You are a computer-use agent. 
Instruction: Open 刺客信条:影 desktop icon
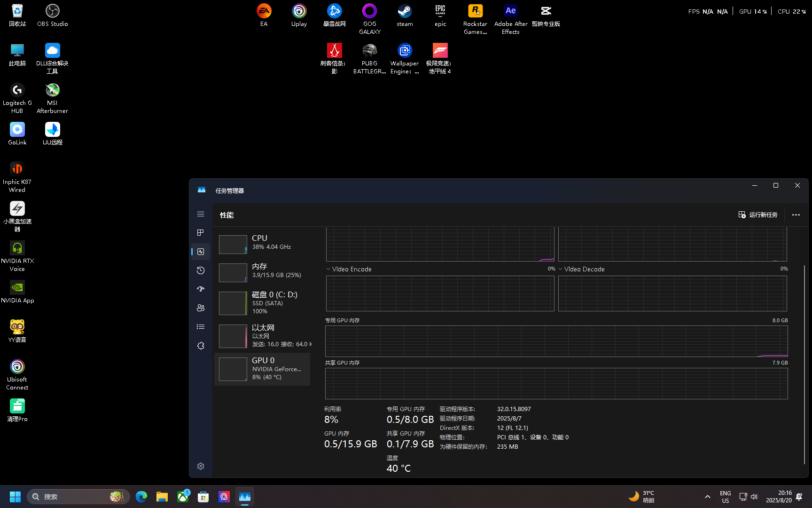point(335,58)
